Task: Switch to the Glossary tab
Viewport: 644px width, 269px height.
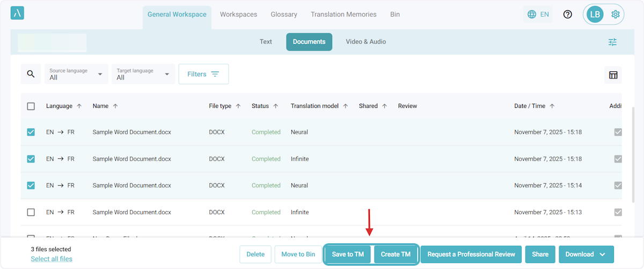Action: pyautogui.click(x=284, y=14)
